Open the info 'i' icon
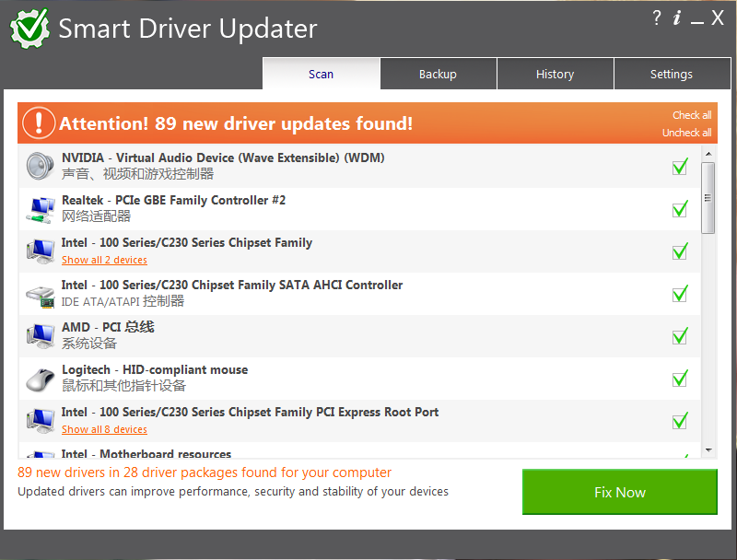Viewport: 737px width, 560px height. [677, 17]
